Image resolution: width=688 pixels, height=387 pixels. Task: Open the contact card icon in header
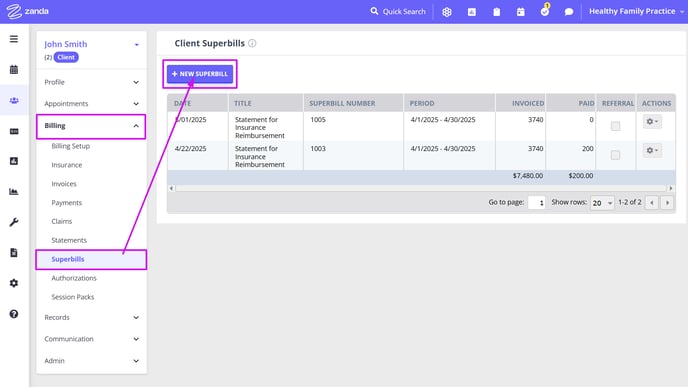tap(472, 12)
